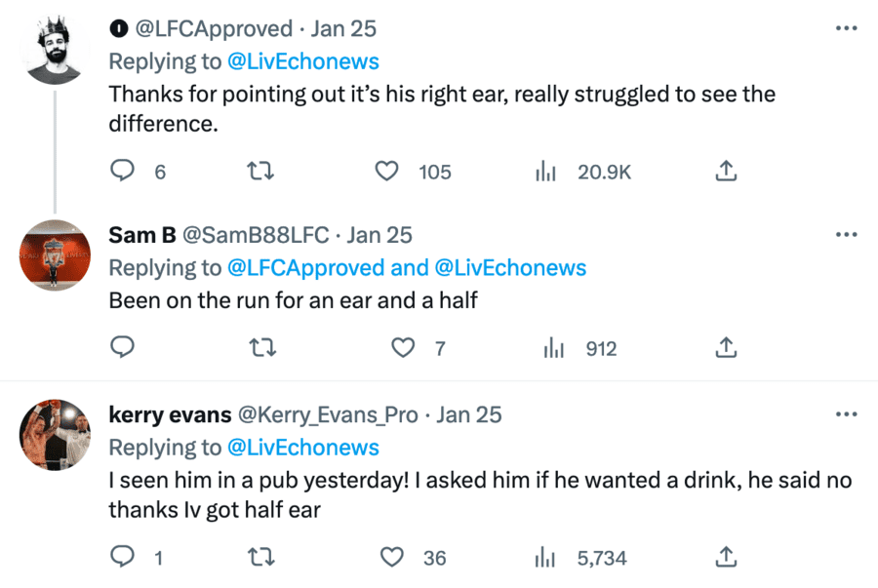Viewport: 878px width, 588px height.
Task: Click the LFCApproved profile avatar
Action: pyautogui.click(x=55, y=49)
